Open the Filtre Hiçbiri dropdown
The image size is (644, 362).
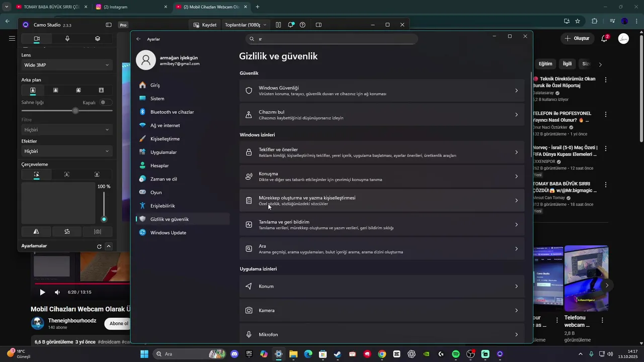[67, 130]
